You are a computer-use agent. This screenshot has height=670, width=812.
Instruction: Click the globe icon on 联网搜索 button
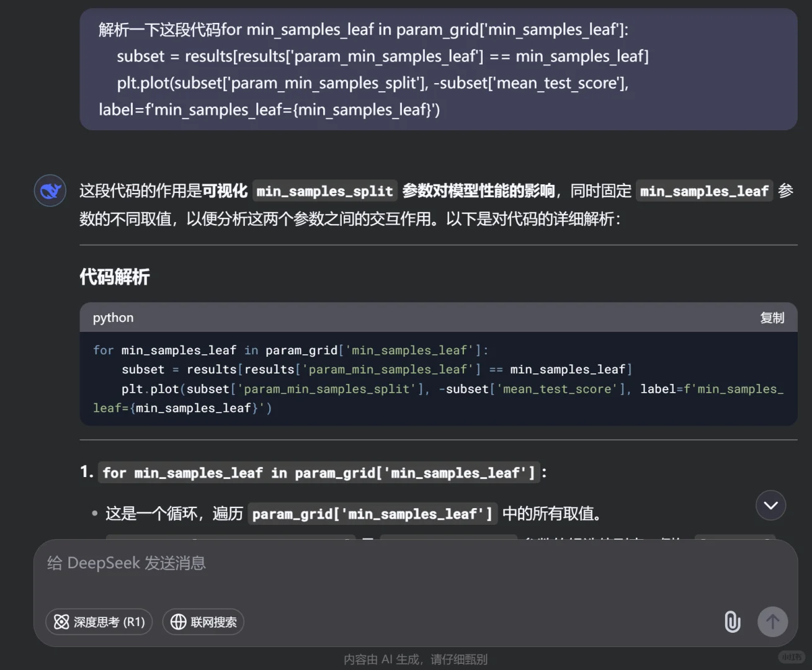(179, 622)
